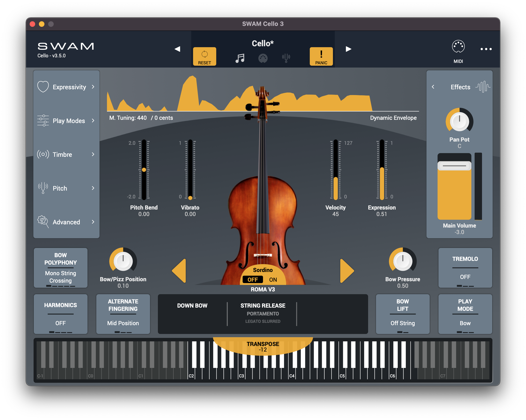Screen dimensions: 526x420
Task: Click the Dynamic Envelope label
Action: (393, 118)
